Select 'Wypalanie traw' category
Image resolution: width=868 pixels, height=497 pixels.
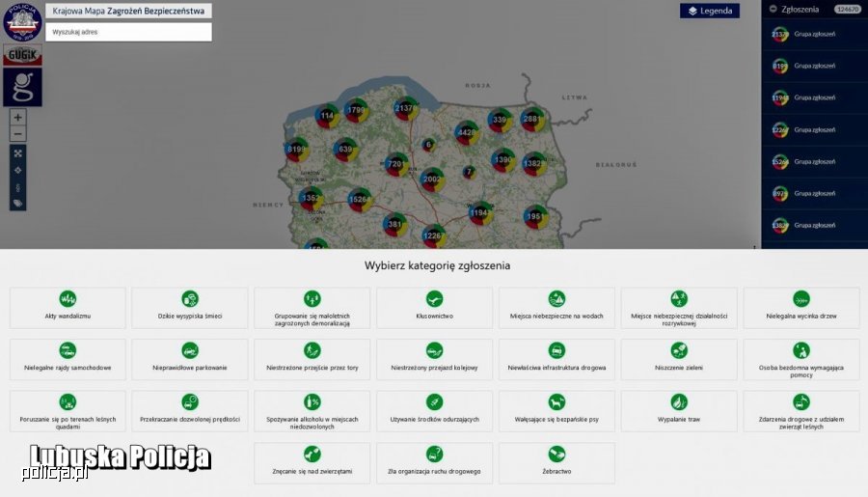679,411
